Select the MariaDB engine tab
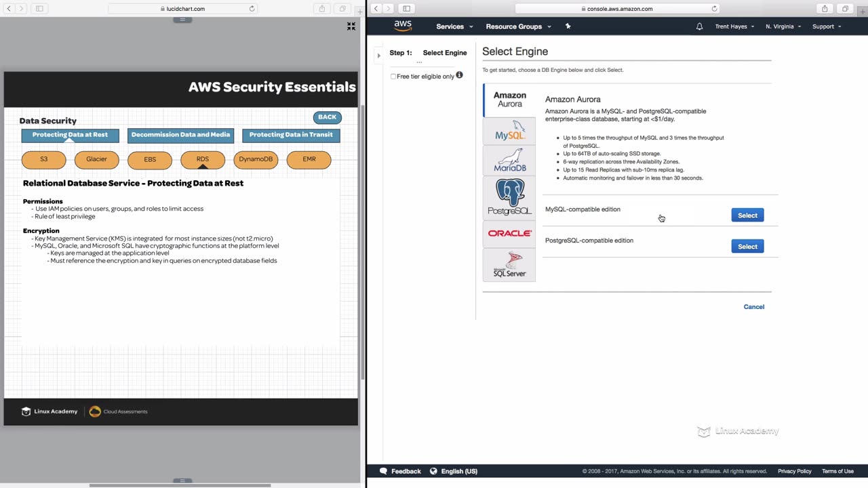868x488 pixels. pos(509,161)
